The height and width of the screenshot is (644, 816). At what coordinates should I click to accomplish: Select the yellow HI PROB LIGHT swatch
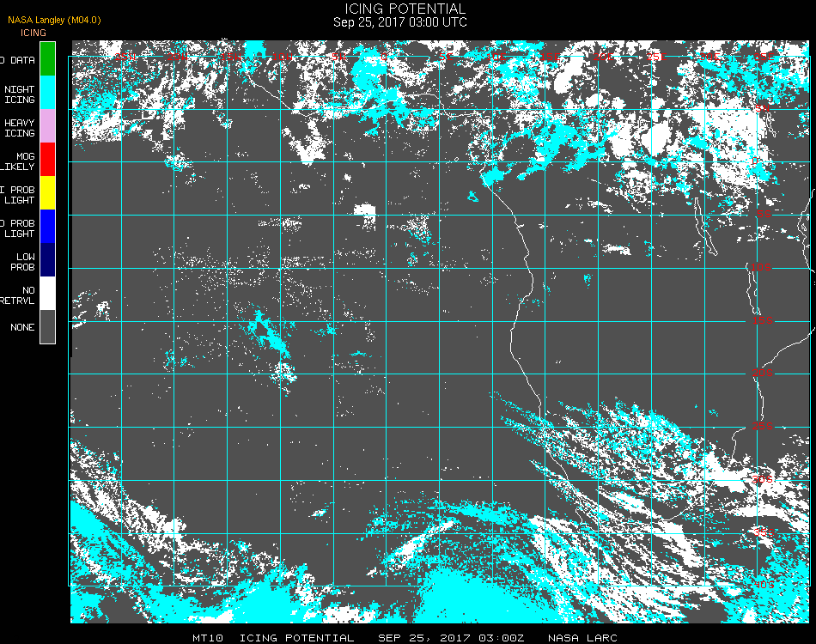47,193
